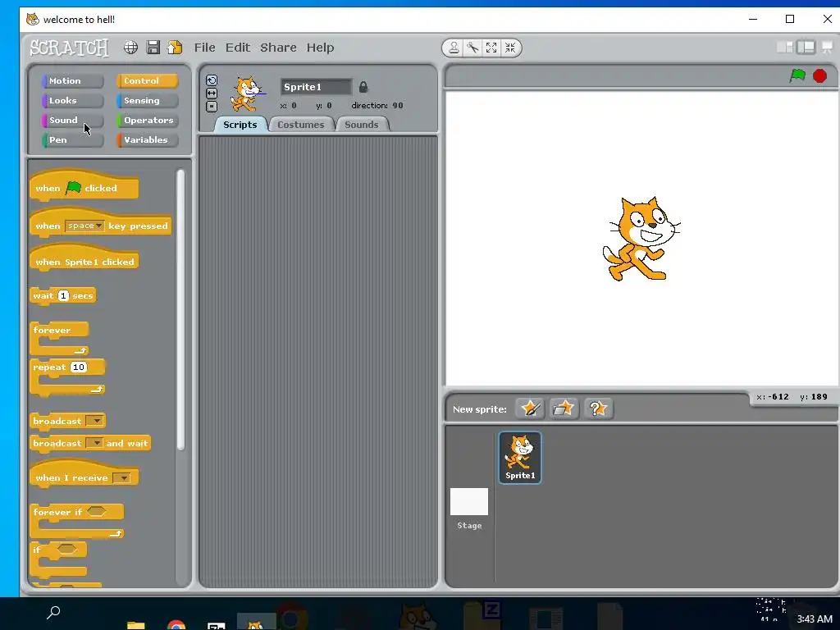Open the broadcast message dropdown
The width and height of the screenshot is (840, 630).
pos(94,421)
